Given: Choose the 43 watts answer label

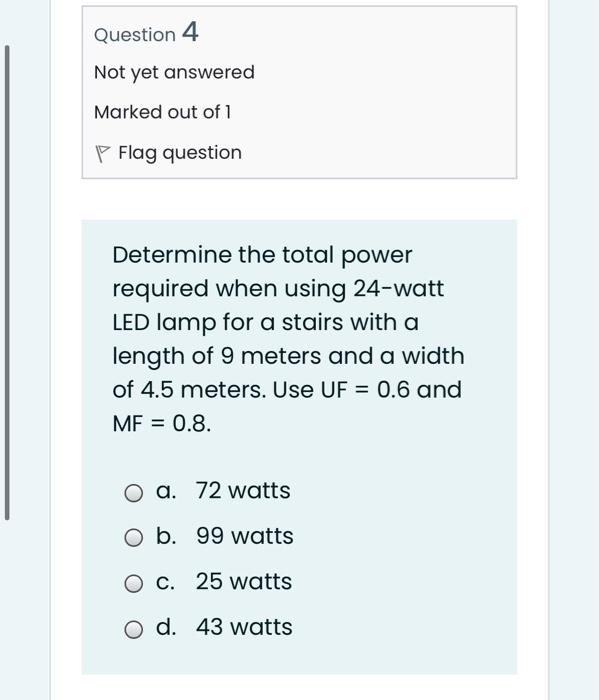Looking at the screenshot, I should 244,627.
